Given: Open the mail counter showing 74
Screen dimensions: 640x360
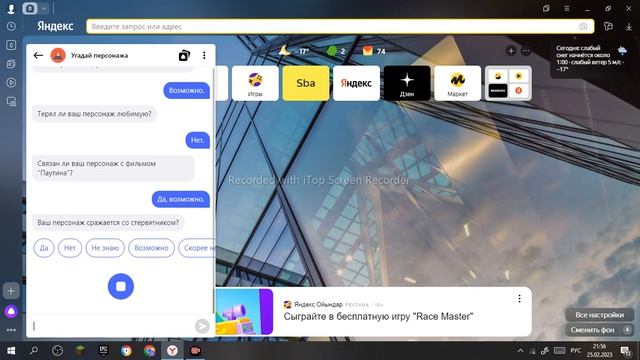Looking at the screenshot, I should pyautogui.click(x=374, y=51).
